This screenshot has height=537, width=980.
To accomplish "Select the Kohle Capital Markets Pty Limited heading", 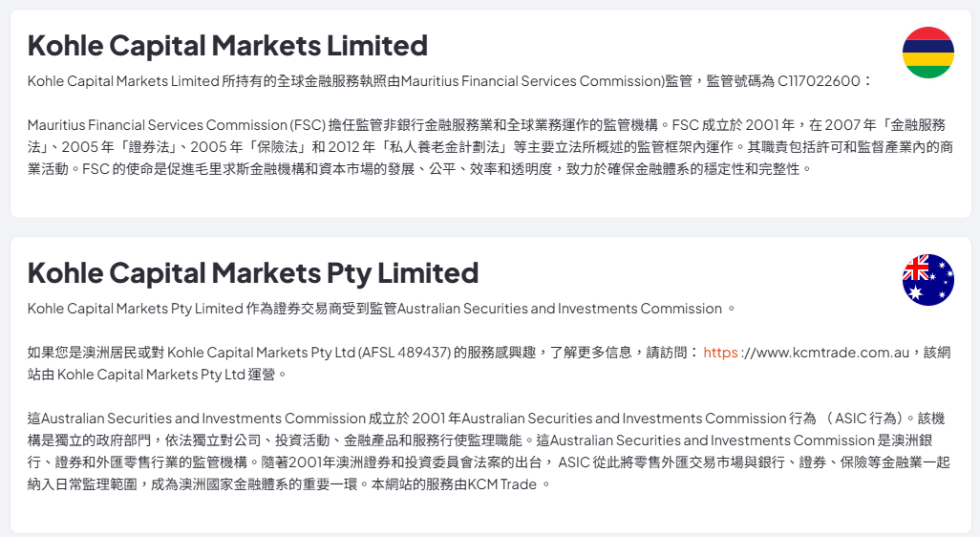I will click(x=253, y=273).
